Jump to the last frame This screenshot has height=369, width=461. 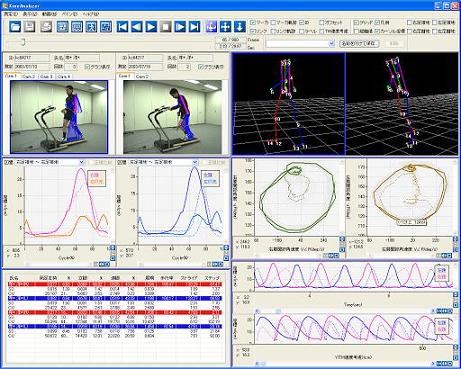[x=195, y=27]
